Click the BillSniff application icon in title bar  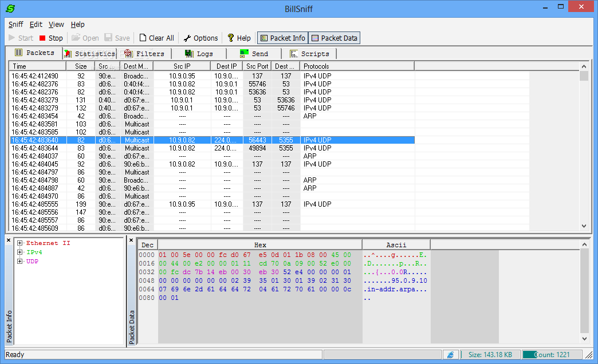[10, 8]
